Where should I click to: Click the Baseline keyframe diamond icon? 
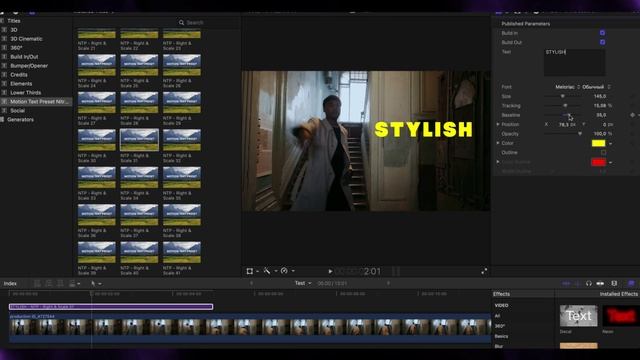pyautogui.click(x=633, y=115)
